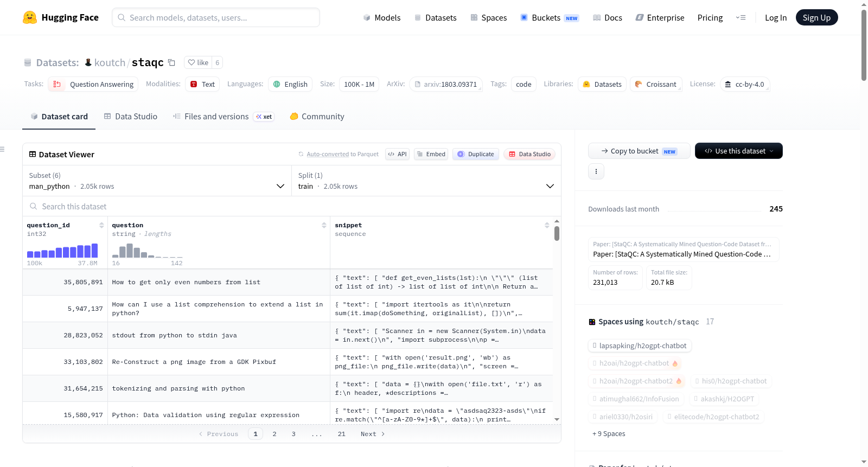This screenshot has height=467, width=868.
Task: Open Data Studio from viewer header
Action: tap(529, 154)
